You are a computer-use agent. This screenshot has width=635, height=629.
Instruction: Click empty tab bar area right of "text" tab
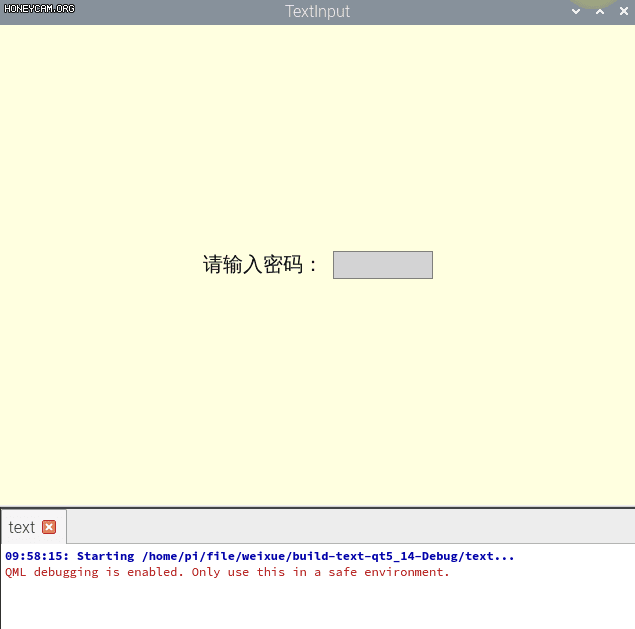point(350,527)
